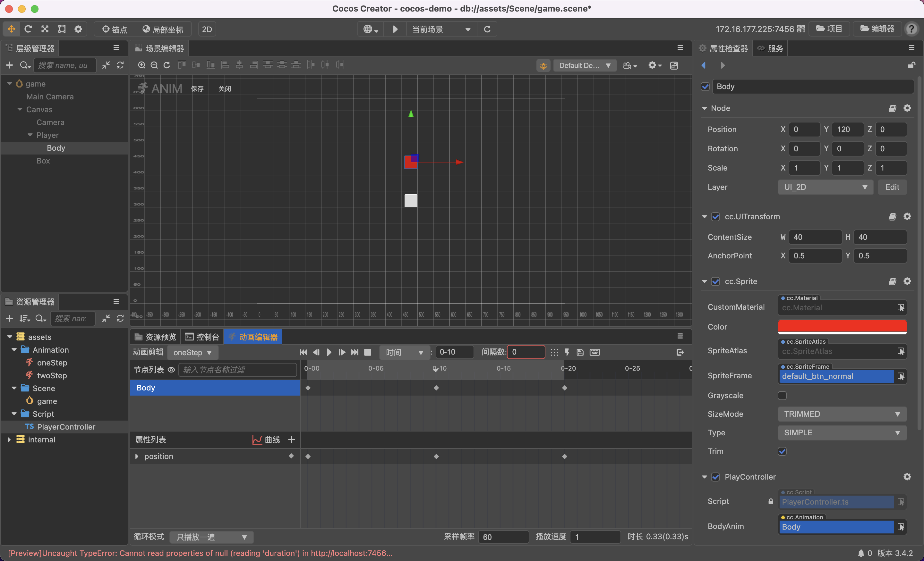Select the rotate transform tool
This screenshot has width=924, height=561.
[x=28, y=29]
